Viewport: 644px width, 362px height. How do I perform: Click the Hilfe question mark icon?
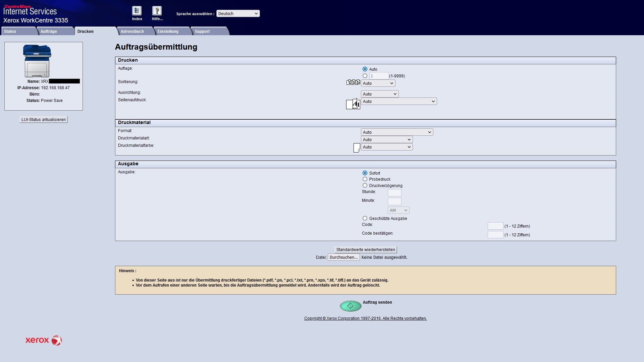tap(157, 11)
